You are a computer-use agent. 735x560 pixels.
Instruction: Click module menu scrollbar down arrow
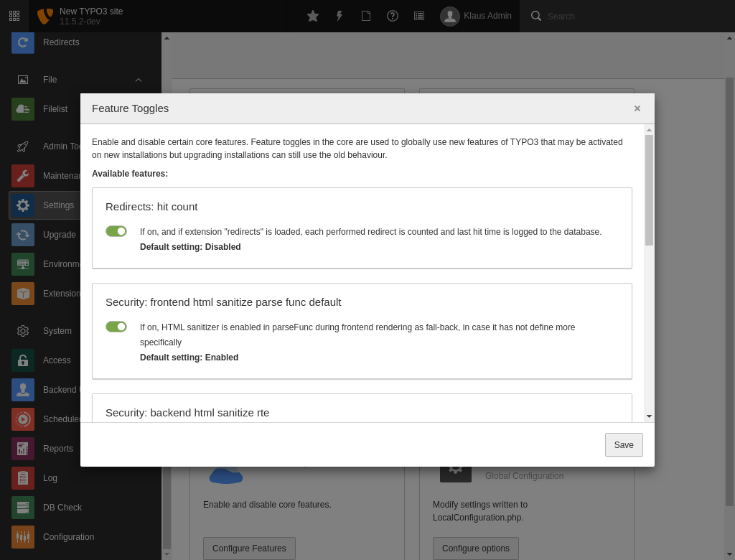(x=167, y=554)
